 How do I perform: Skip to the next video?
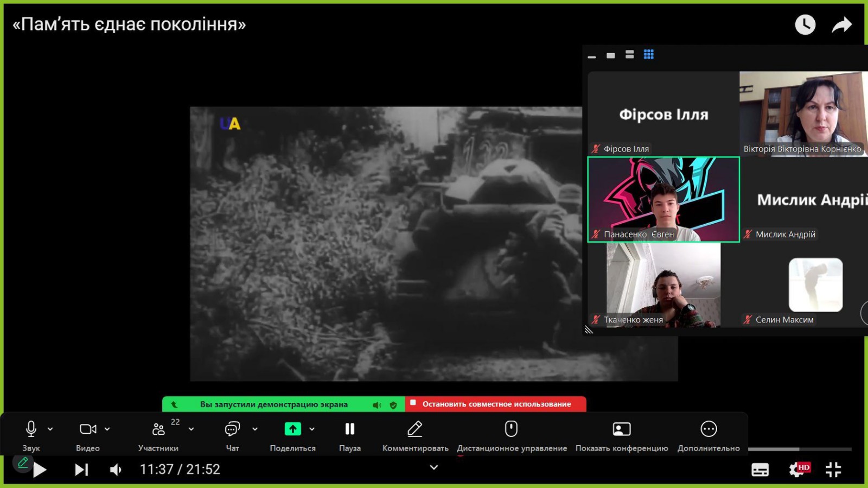click(x=81, y=470)
